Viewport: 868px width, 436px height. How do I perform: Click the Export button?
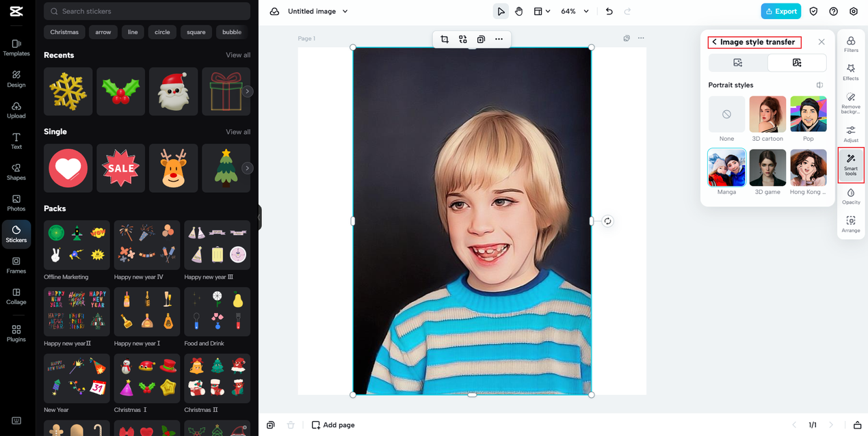780,12
